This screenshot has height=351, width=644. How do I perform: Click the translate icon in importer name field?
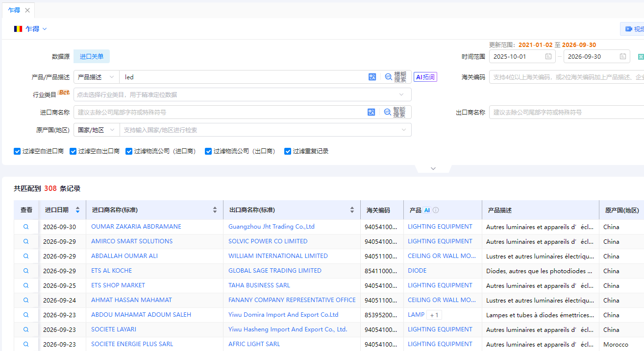pyautogui.click(x=371, y=112)
